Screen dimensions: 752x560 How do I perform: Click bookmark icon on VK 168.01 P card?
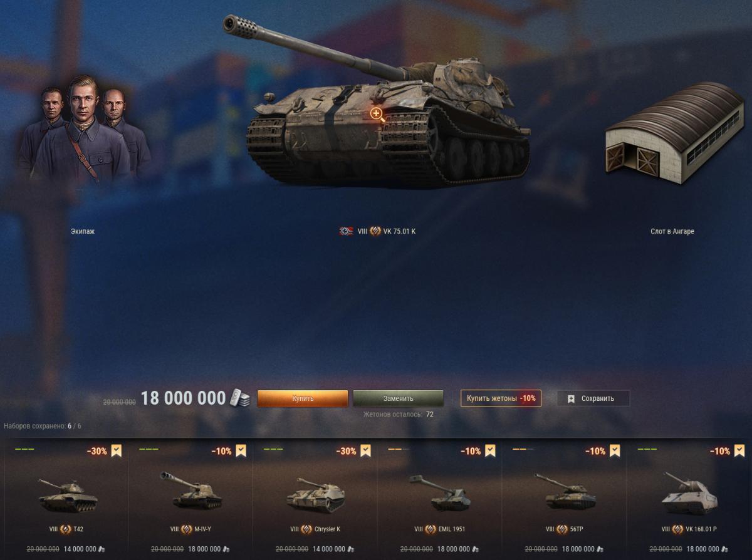coord(739,451)
